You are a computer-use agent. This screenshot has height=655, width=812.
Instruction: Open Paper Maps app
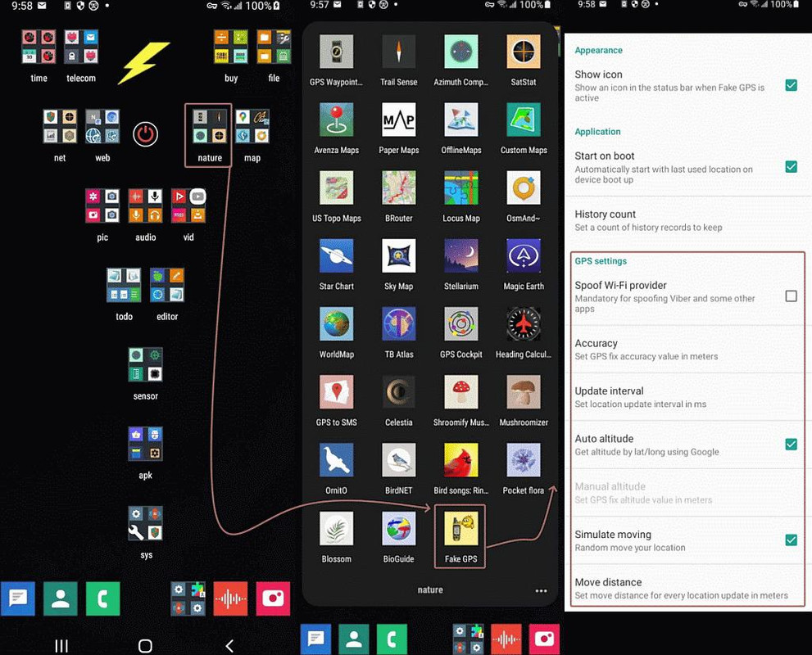398,120
